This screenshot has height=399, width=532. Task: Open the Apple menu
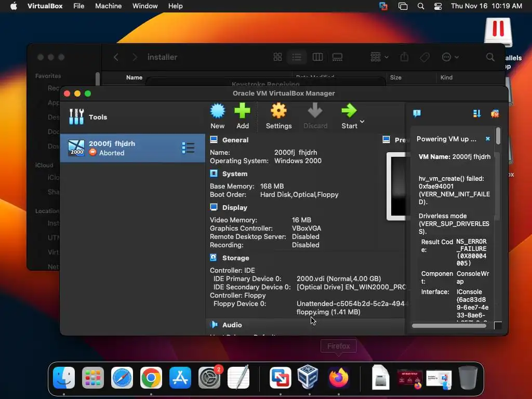[x=14, y=6]
